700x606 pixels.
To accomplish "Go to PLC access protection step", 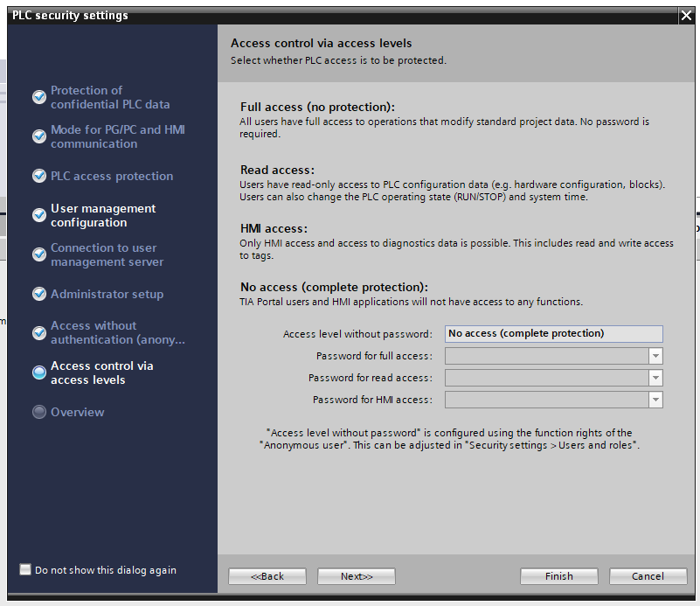I will (112, 176).
